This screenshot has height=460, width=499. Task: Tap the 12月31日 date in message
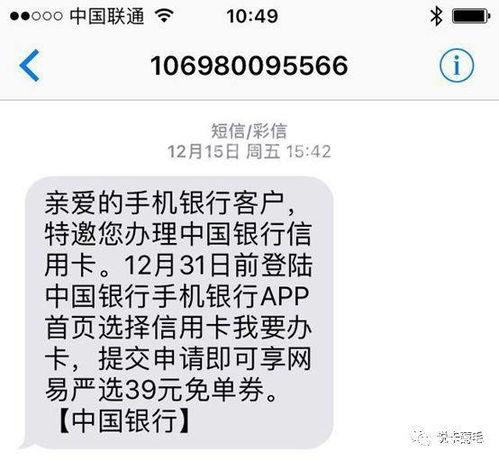tap(179, 265)
